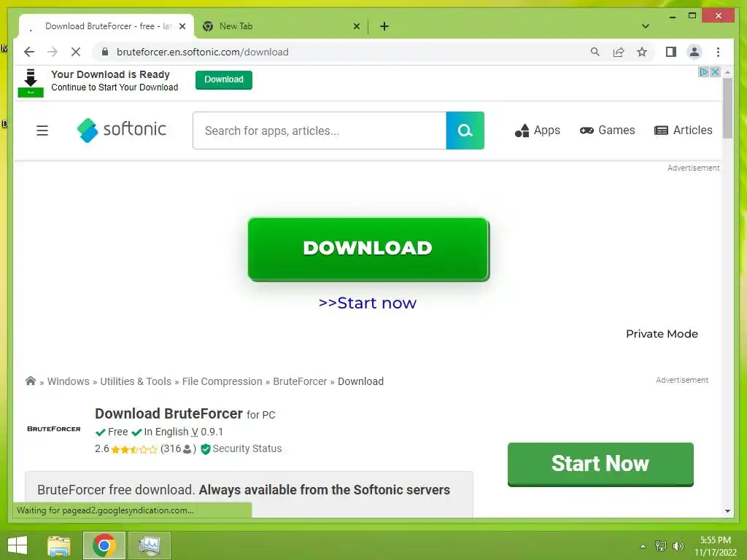Open the Softonic hamburger menu

tap(42, 130)
